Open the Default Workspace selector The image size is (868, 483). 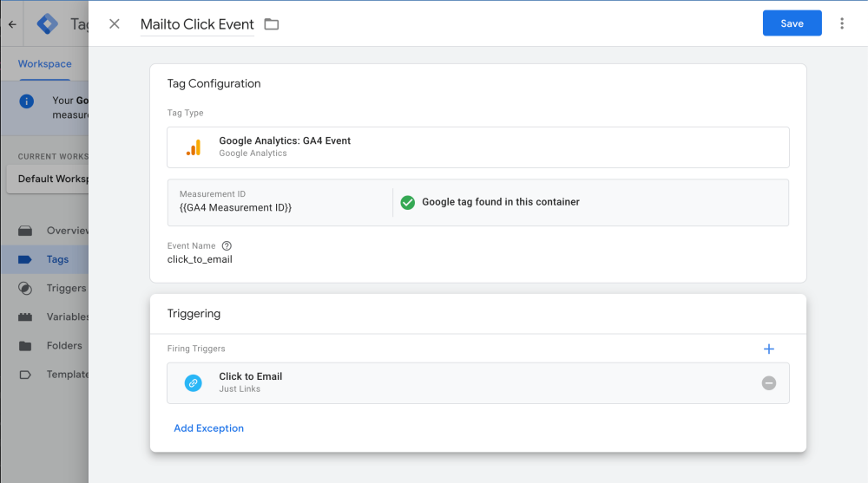point(48,179)
